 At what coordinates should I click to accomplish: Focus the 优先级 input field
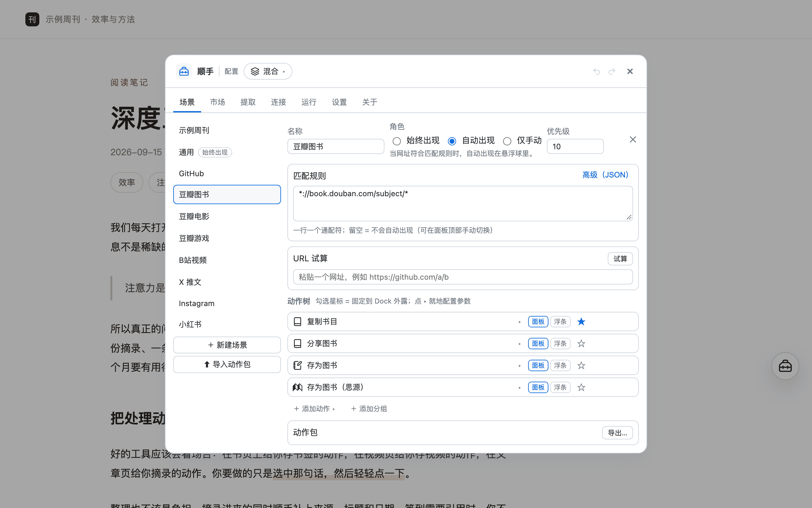(x=575, y=146)
